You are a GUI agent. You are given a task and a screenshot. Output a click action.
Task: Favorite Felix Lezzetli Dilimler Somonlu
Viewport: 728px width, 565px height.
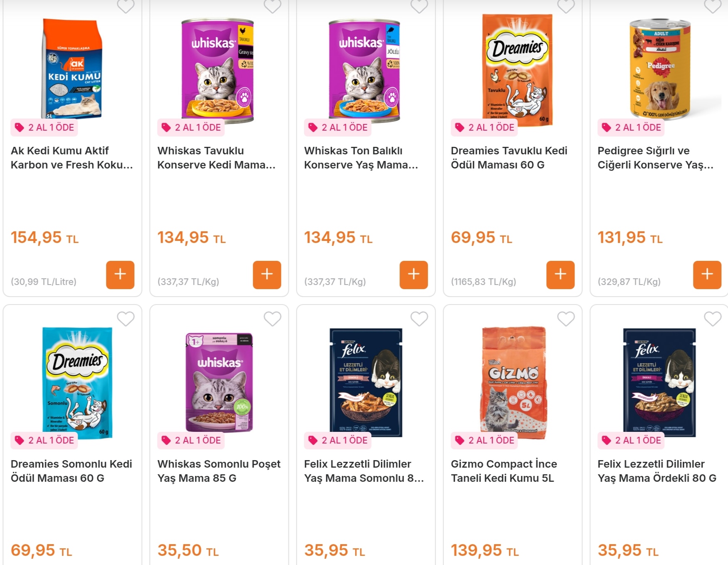[419, 319]
